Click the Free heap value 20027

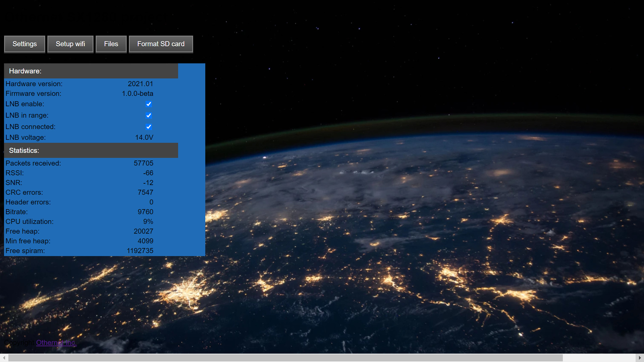click(x=144, y=231)
